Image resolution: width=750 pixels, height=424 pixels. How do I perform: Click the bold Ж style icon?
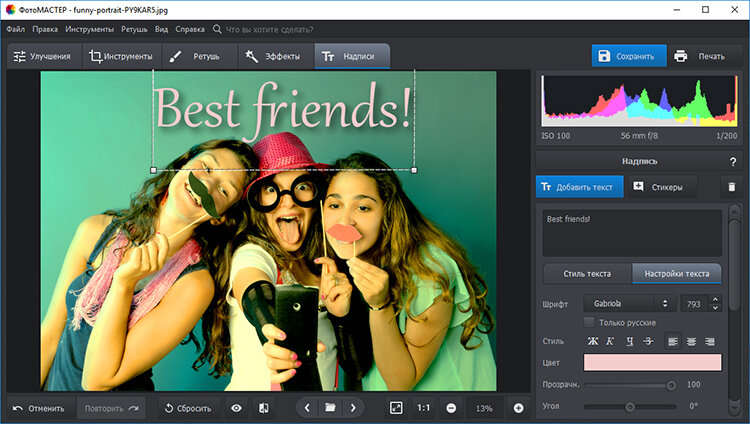coord(593,341)
